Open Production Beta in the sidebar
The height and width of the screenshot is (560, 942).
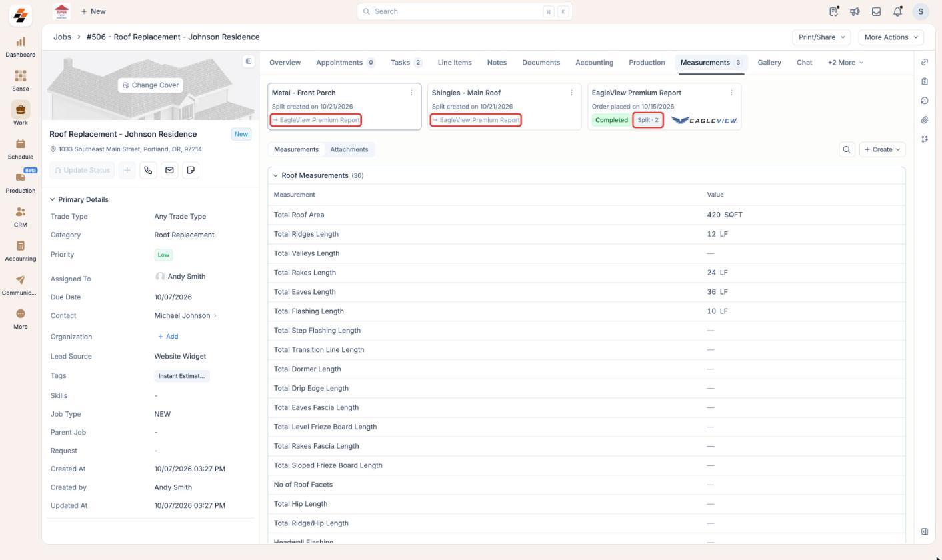[x=20, y=182]
